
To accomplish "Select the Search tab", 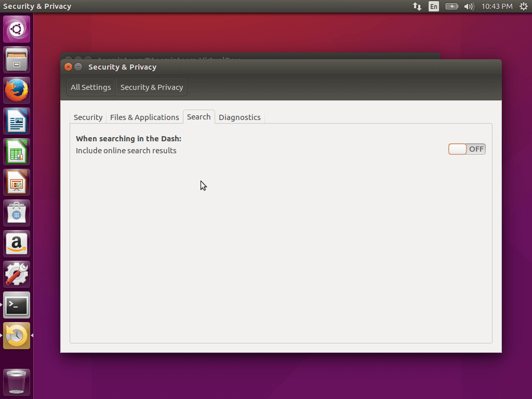I will [198, 117].
